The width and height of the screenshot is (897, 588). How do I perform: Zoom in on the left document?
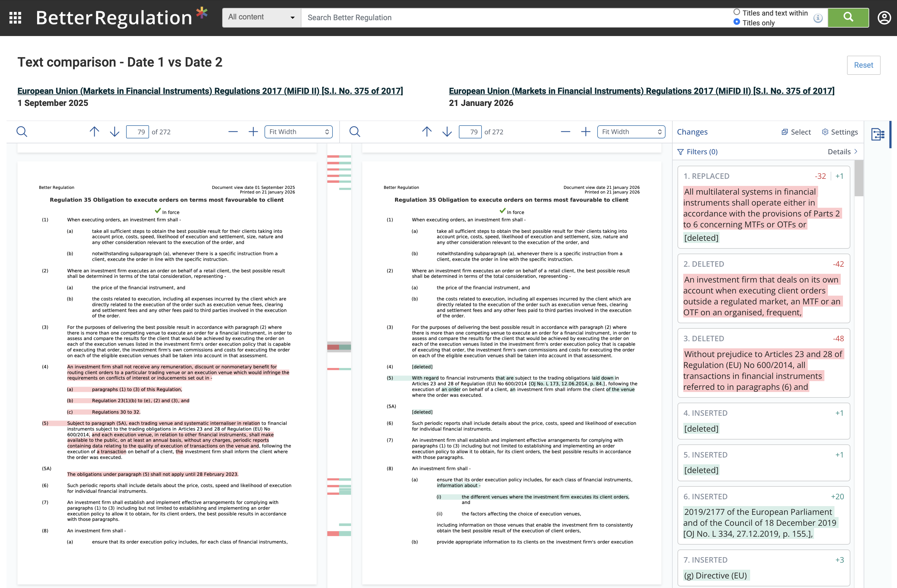pyautogui.click(x=253, y=132)
